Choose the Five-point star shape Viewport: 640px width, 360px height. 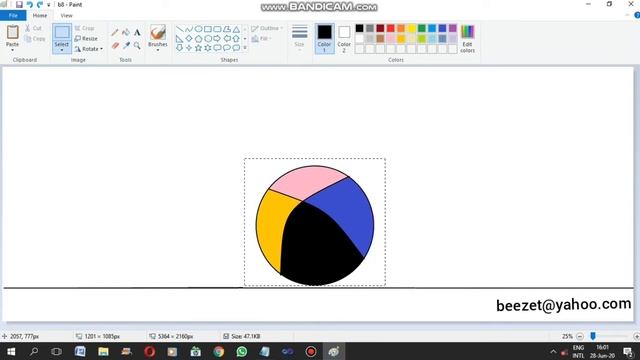point(198,48)
